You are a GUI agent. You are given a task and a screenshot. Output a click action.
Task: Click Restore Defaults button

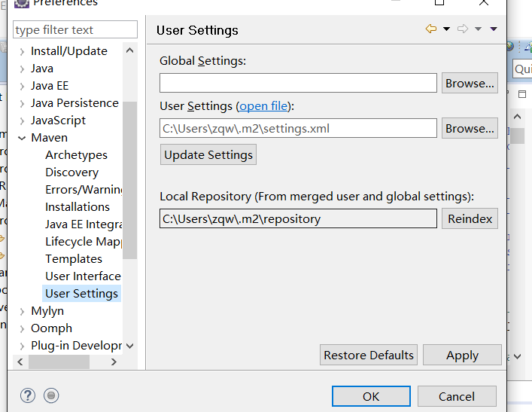pos(369,355)
